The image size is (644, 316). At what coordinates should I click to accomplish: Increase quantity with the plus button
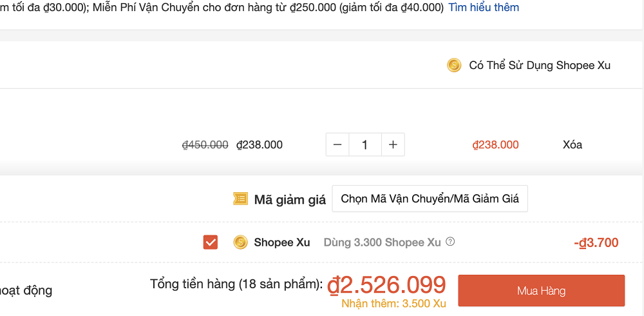[393, 145]
